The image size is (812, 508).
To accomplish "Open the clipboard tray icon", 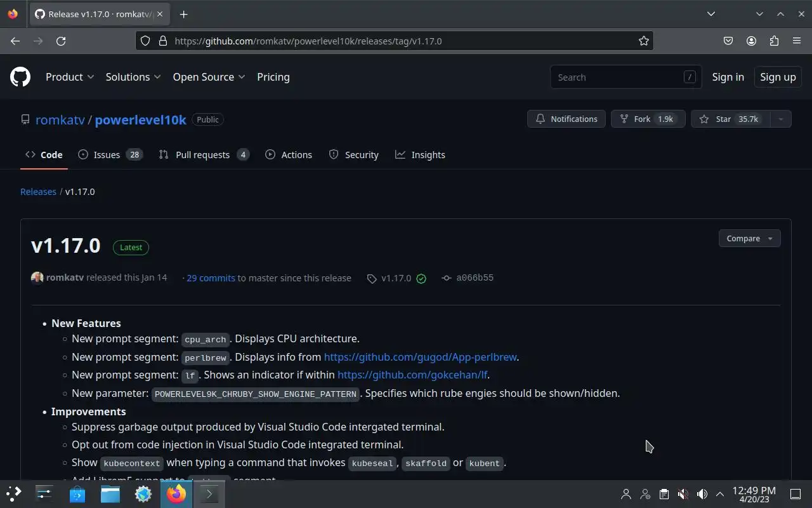I will tap(664, 494).
